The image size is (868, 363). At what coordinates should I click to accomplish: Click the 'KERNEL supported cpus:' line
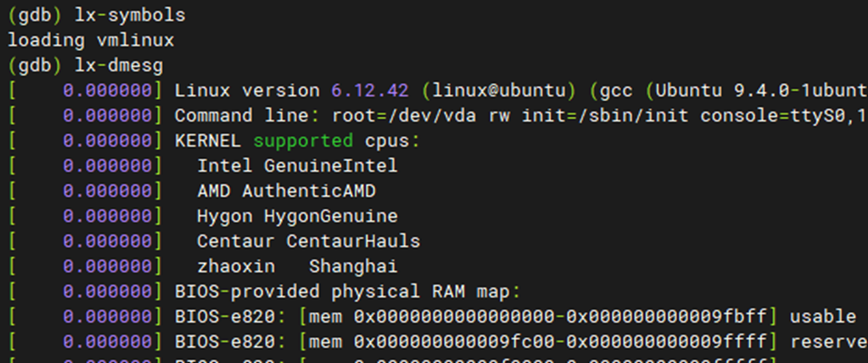point(298,141)
